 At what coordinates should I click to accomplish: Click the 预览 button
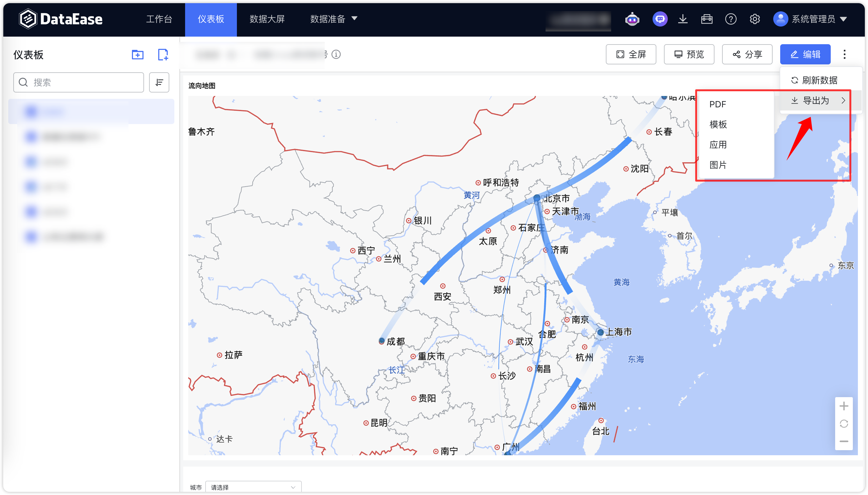pos(689,54)
